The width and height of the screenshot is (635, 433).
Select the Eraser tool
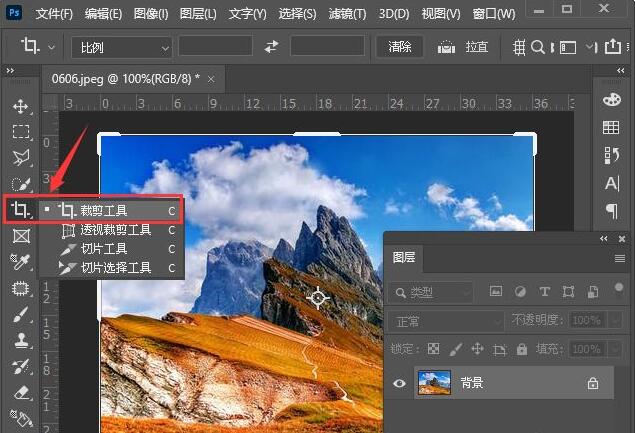(x=20, y=392)
